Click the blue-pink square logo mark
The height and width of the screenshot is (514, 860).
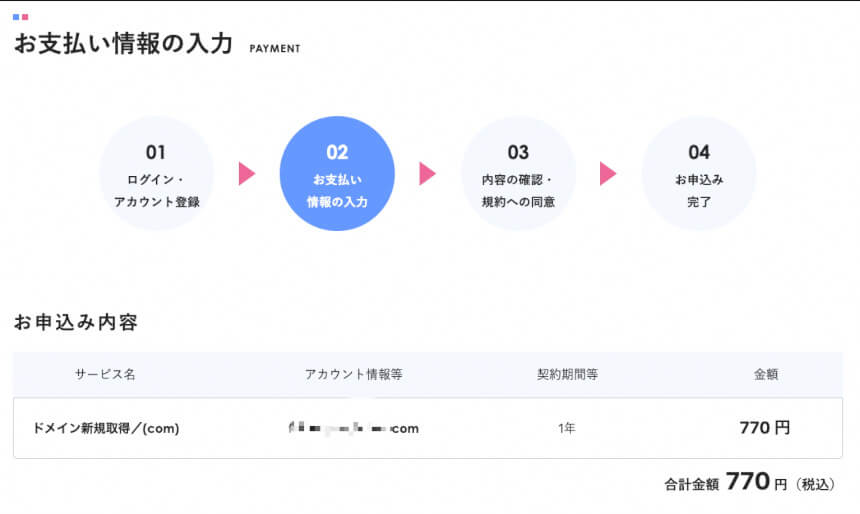[20, 17]
